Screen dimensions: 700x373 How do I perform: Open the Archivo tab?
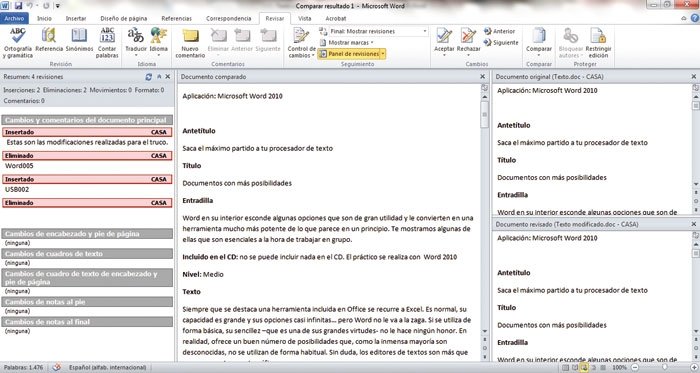click(x=14, y=18)
